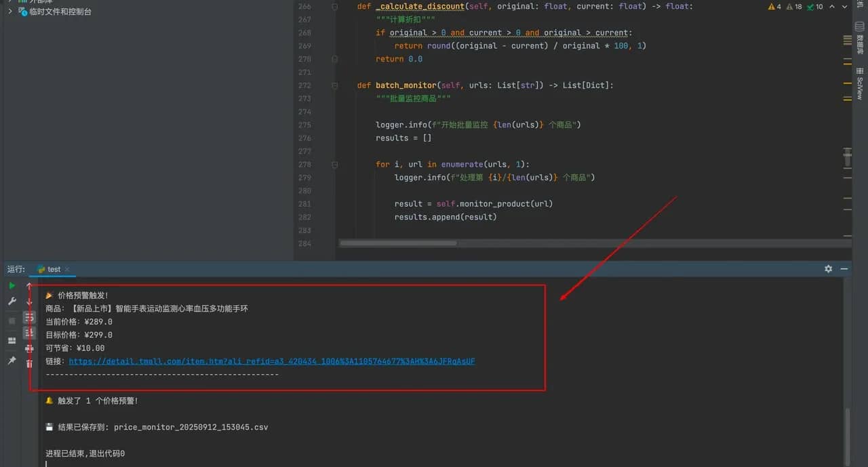
Task: Collapse the batch_monitor function fold marker
Action: pos(334,86)
